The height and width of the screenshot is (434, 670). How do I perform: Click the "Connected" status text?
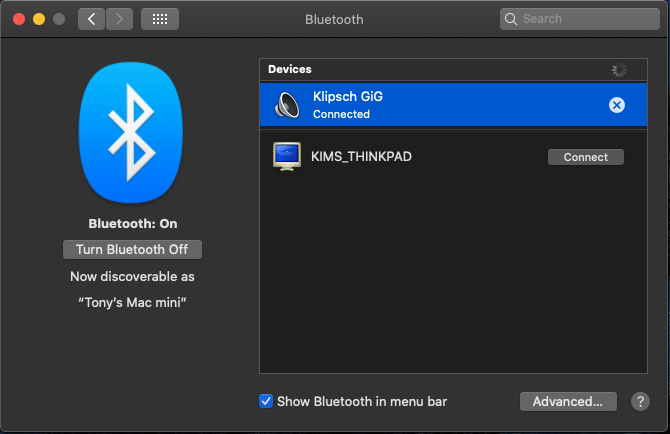tap(341, 114)
